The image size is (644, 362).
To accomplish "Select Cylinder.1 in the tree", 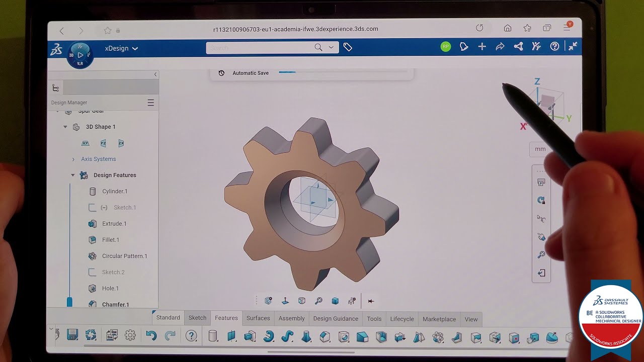I will (x=115, y=192).
